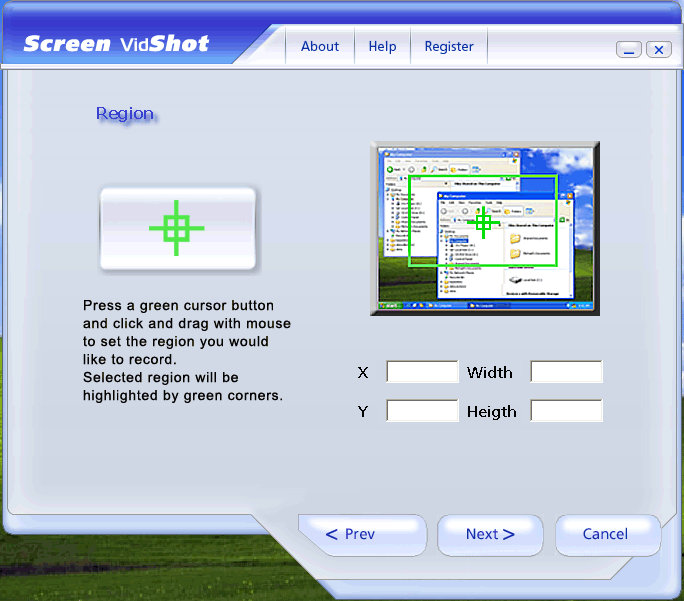Click the green crosshair region selector button

tap(178, 229)
